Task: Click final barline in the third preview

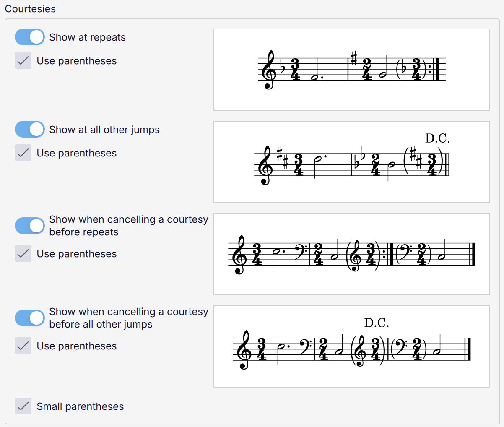Action: pyautogui.click(x=473, y=254)
